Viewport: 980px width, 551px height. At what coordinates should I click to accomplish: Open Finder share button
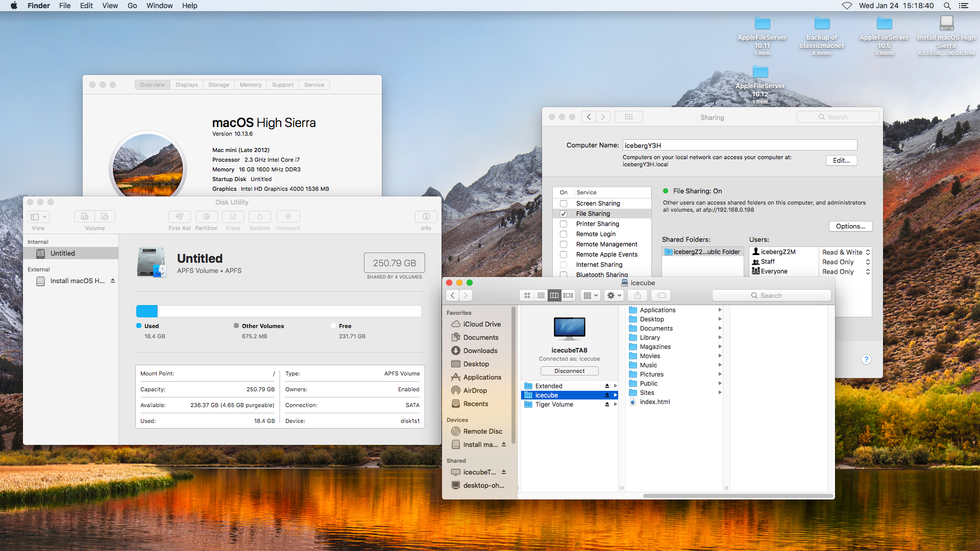638,295
